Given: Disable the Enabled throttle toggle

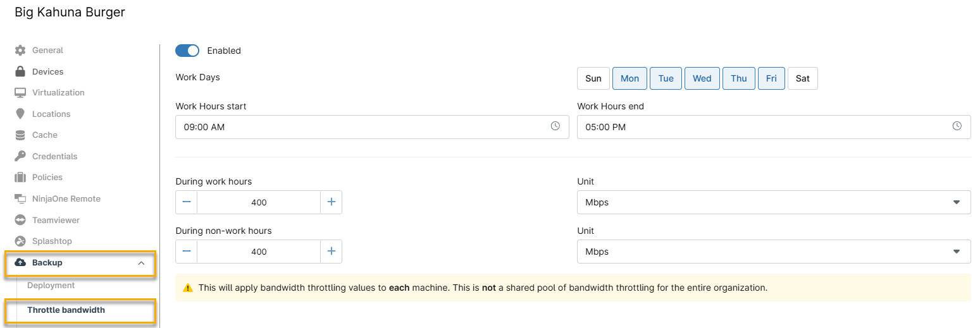Looking at the screenshot, I should (187, 51).
